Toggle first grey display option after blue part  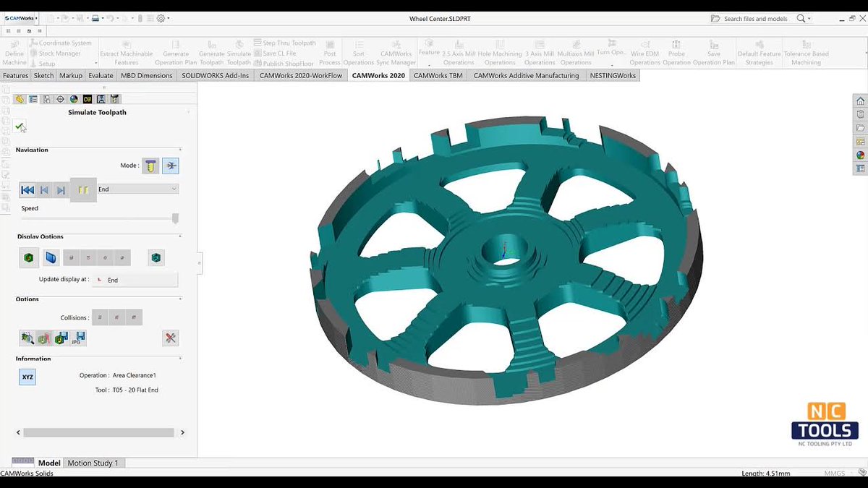(x=72, y=257)
